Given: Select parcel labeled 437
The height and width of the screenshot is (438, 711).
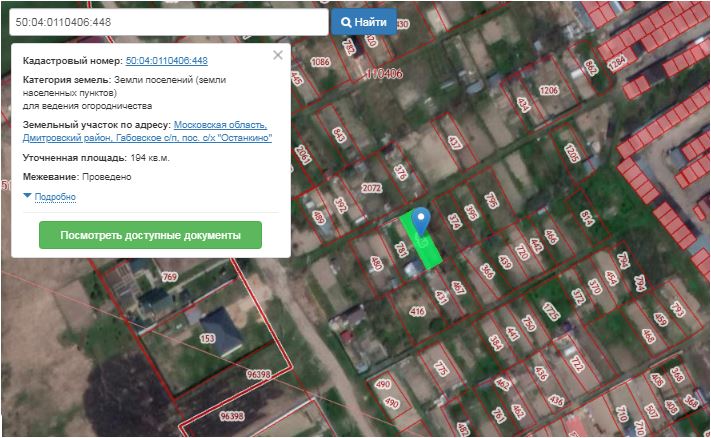Looking at the screenshot, I should [455, 142].
